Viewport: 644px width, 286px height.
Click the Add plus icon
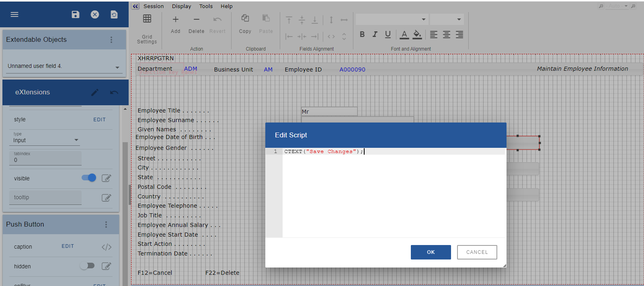point(176,20)
